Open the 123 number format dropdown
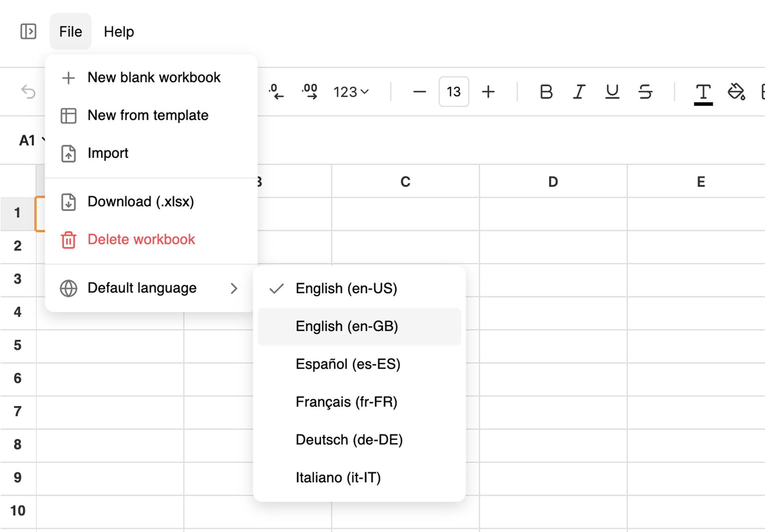This screenshot has height=532, width=765. click(x=350, y=92)
